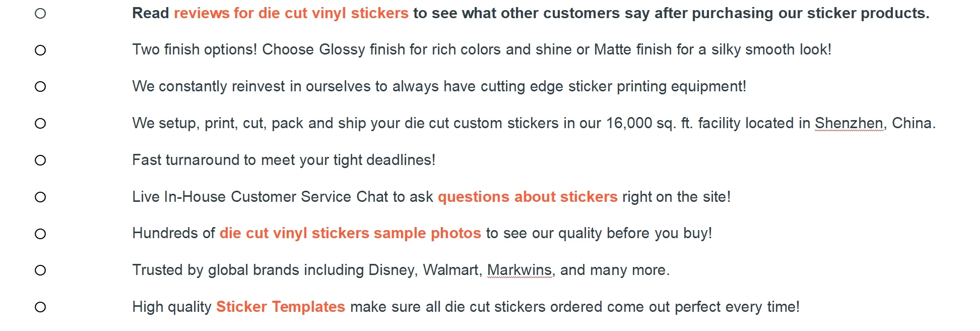
Task: Select the bullet before Live In-House Customer Service
Action: point(40,197)
